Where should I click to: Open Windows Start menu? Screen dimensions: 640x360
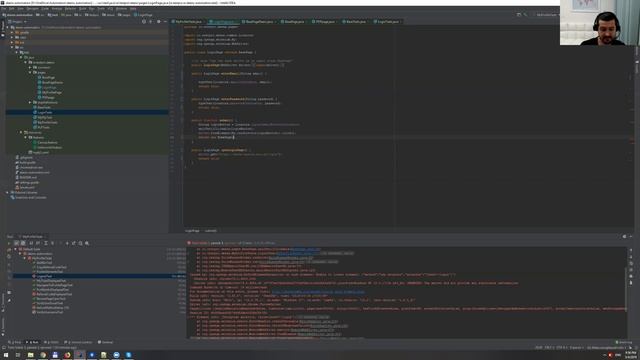click(x=6, y=355)
